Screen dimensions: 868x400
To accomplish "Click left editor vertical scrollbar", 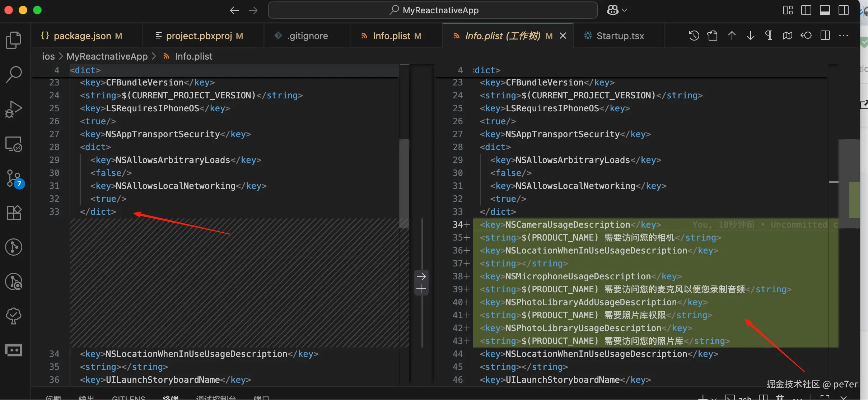I will click(404, 183).
